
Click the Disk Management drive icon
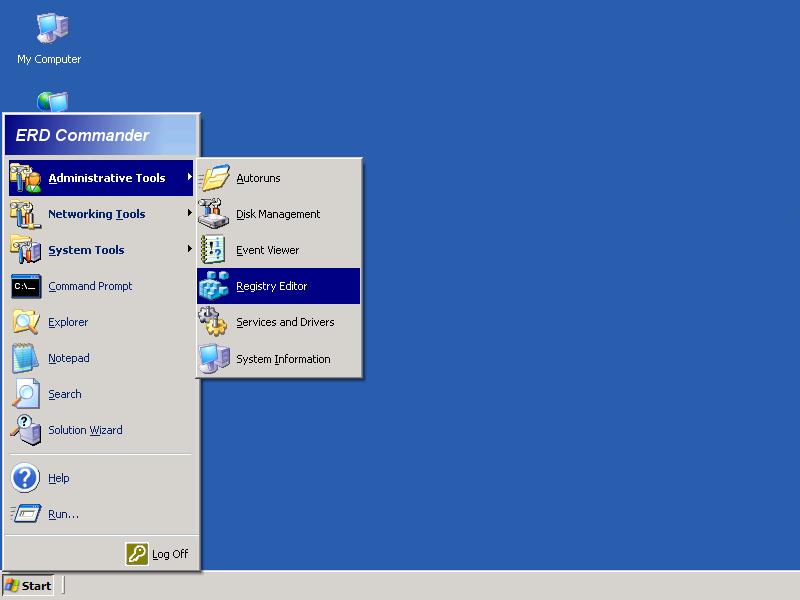tap(213, 214)
